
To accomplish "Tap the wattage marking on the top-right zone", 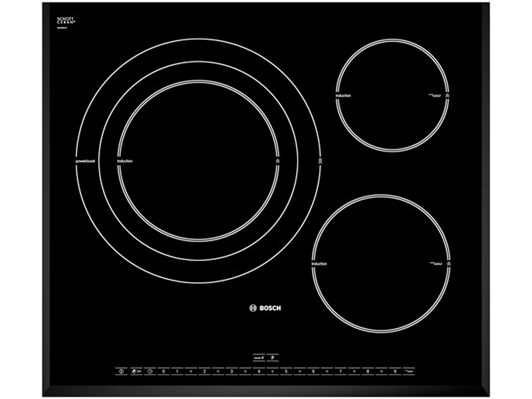I will pyautogui.click(x=434, y=96).
